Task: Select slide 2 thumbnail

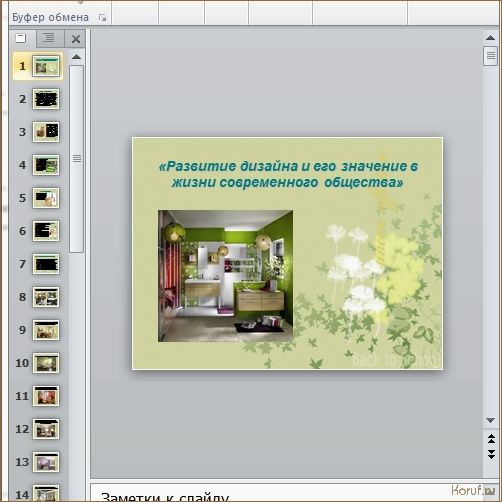Action: 46,99
